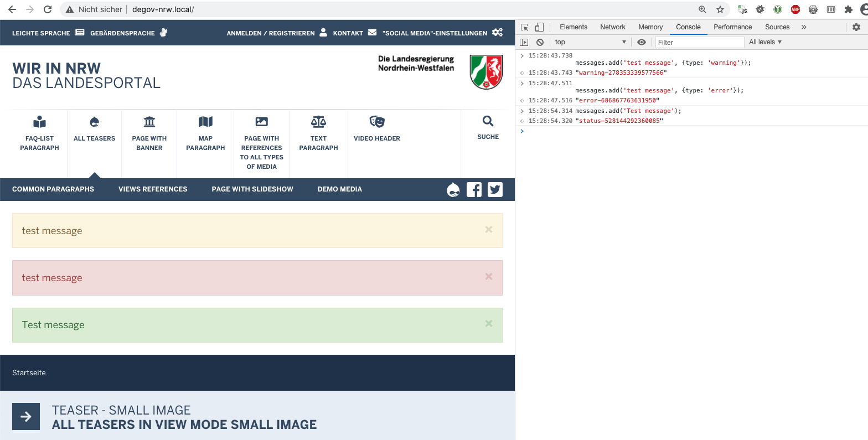
Task: Open the Twitter icon link
Action: point(495,189)
